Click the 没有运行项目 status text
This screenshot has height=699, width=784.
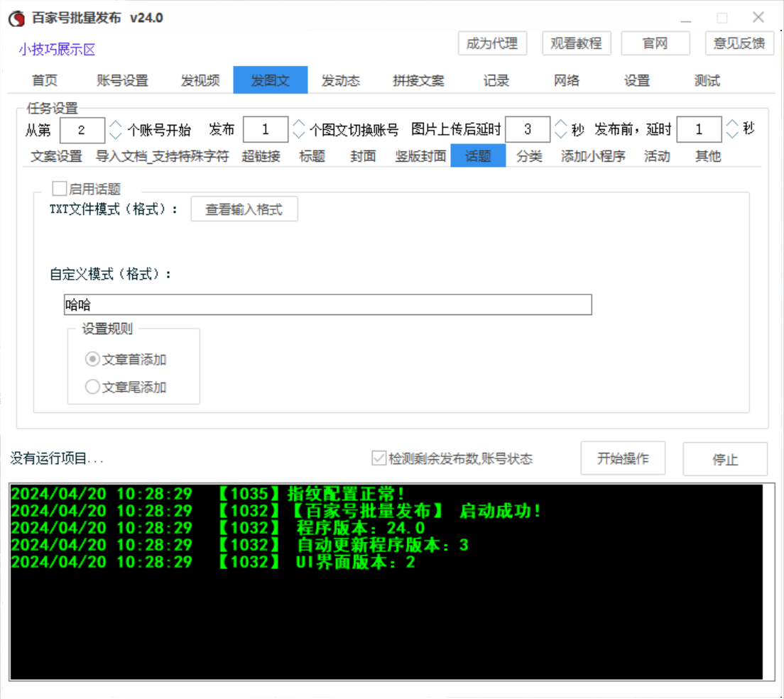point(57,458)
